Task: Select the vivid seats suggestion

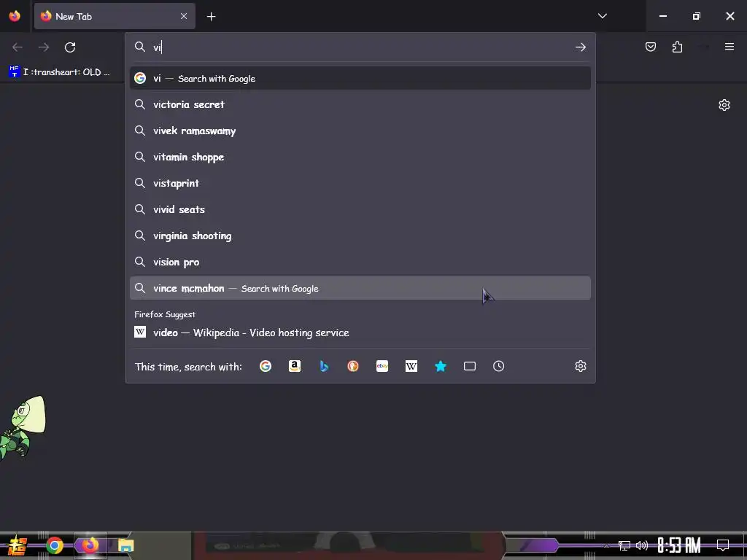Action: pyautogui.click(x=360, y=209)
